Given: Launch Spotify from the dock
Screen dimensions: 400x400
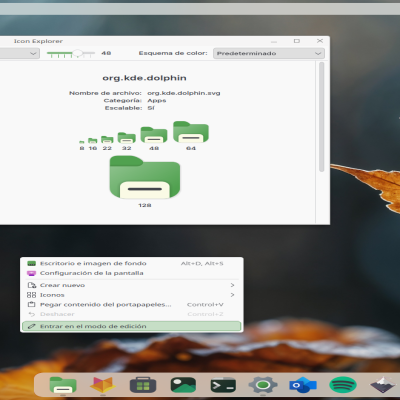Looking at the screenshot, I should pos(343,385).
